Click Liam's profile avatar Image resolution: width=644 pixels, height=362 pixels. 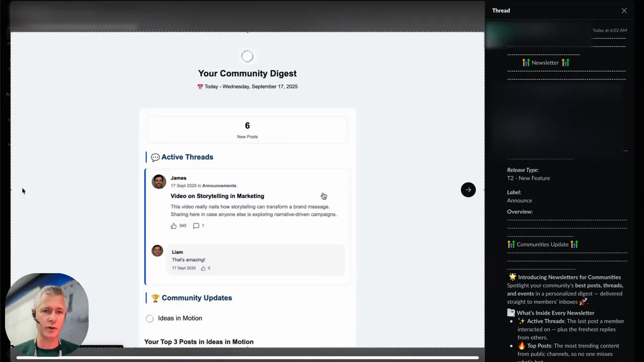(x=157, y=250)
